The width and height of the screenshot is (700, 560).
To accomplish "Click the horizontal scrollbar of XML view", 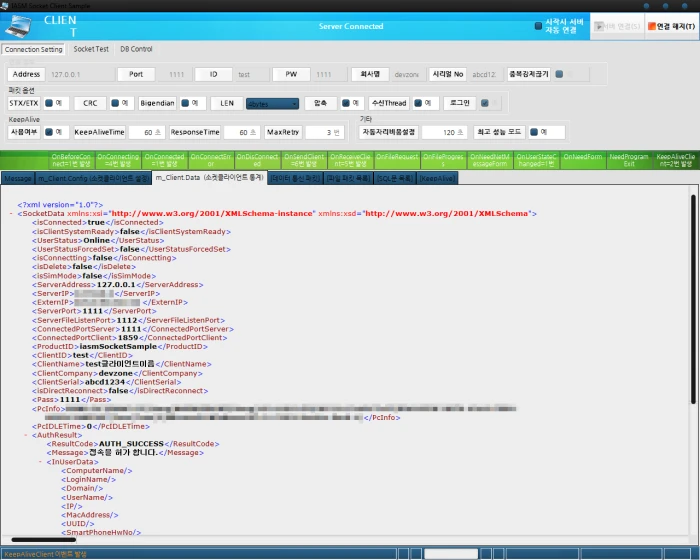I will pyautogui.click(x=44, y=539).
